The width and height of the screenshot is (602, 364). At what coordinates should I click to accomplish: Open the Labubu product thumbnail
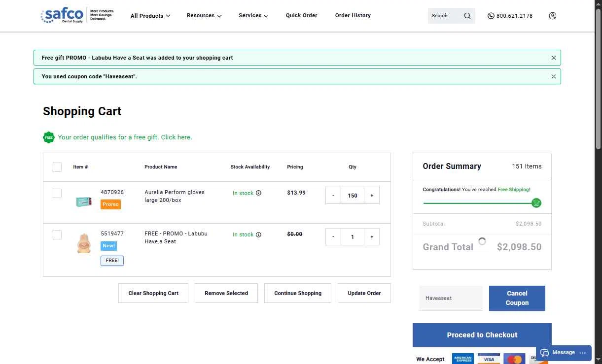[x=84, y=243]
